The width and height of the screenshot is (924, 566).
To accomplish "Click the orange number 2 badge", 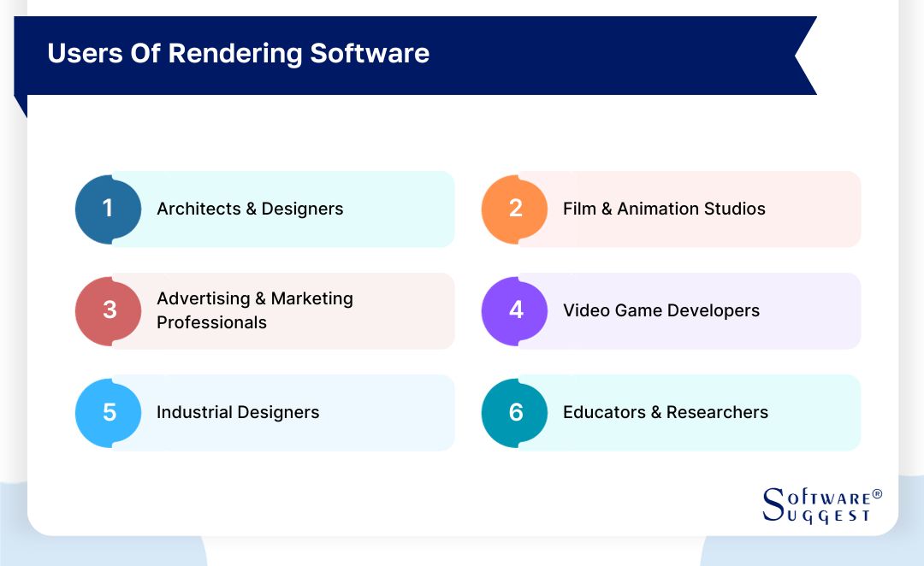I will click(x=515, y=209).
